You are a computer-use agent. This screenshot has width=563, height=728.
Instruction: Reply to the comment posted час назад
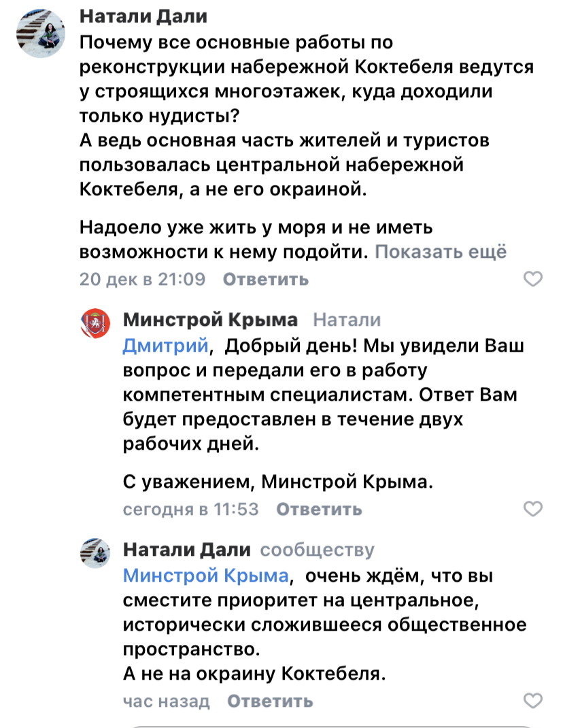coord(270,701)
